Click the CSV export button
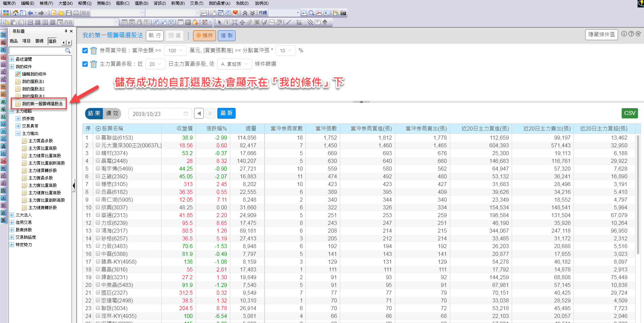This screenshot has height=323, width=644. click(629, 113)
